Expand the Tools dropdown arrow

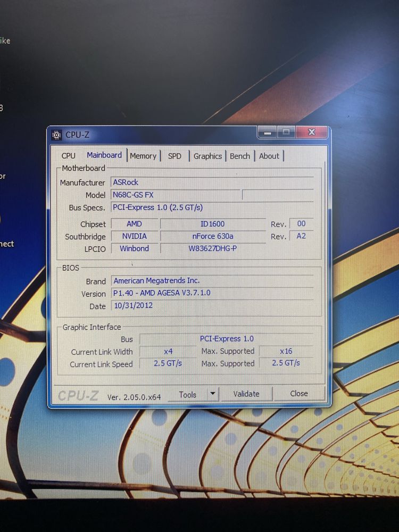(213, 394)
